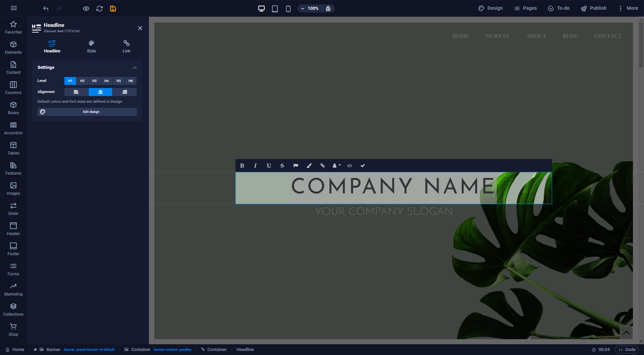The height and width of the screenshot is (355, 644).
Task: Open the More menu
Action: point(628,8)
